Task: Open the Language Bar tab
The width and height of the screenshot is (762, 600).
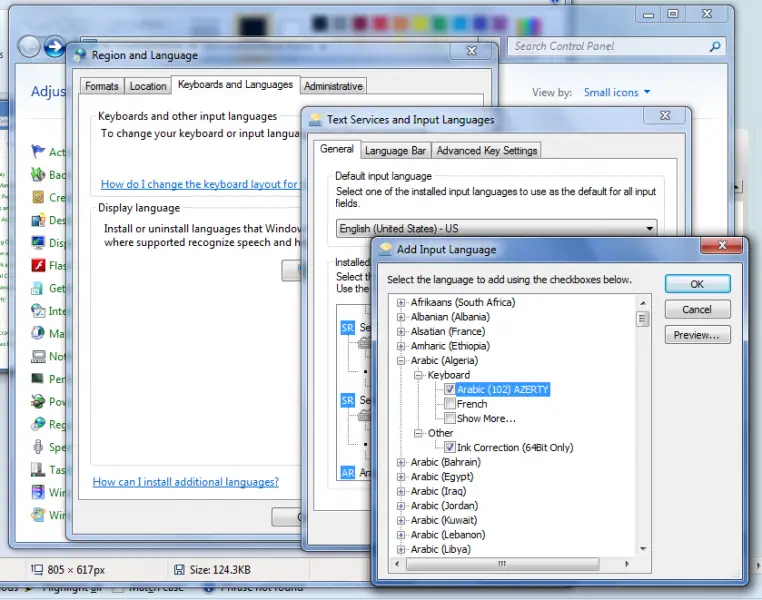Action: [395, 151]
